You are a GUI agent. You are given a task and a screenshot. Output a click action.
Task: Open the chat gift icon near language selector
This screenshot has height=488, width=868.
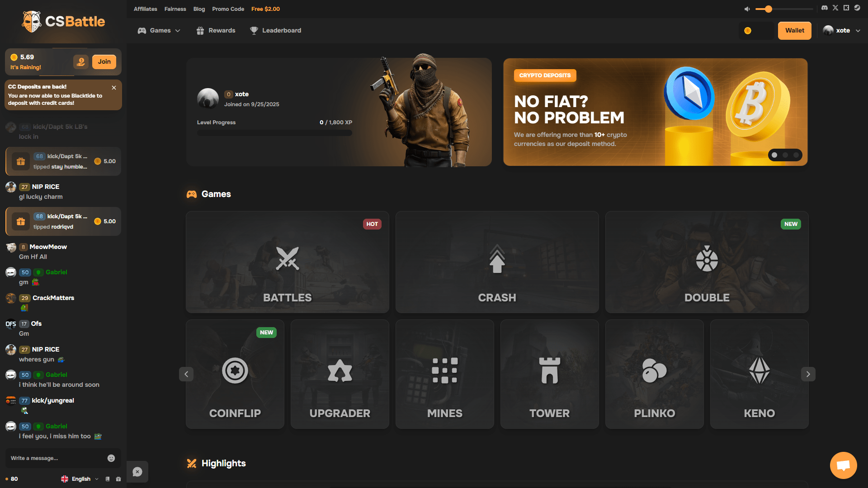click(118, 479)
